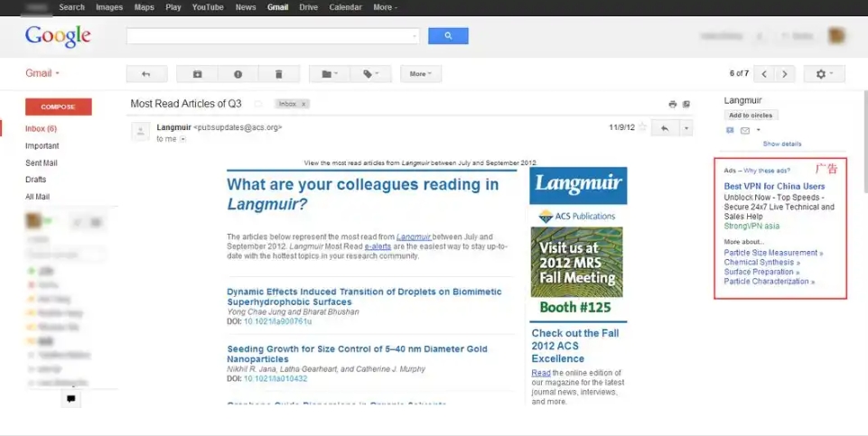The width and height of the screenshot is (868, 436).
Task: Open the Move to folder dropdown
Action: (x=330, y=74)
